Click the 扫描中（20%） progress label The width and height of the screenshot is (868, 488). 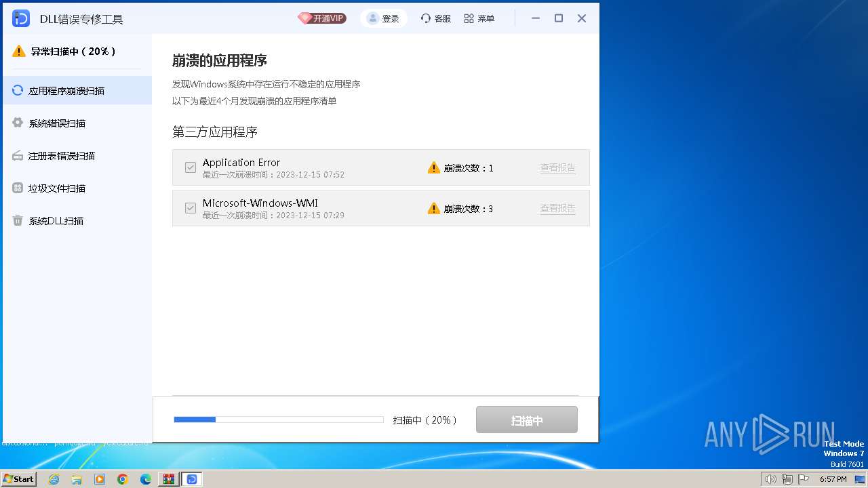coord(425,420)
